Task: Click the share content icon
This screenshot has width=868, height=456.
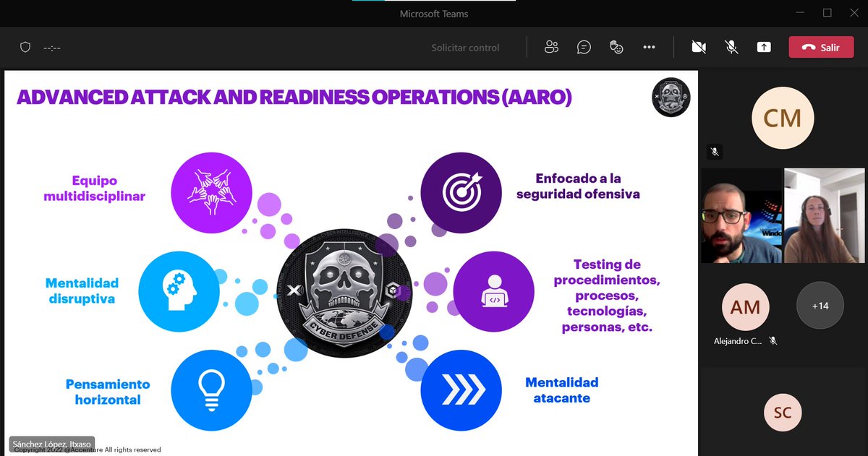Action: click(x=763, y=46)
